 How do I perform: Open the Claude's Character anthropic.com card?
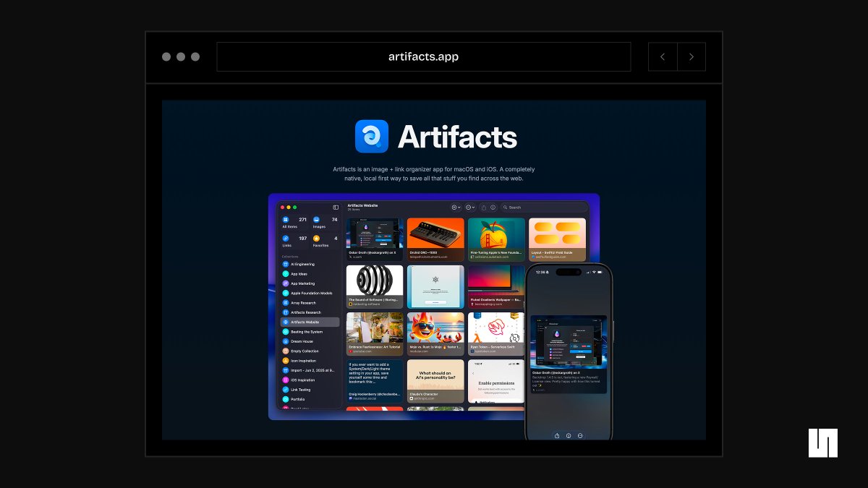tap(435, 381)
